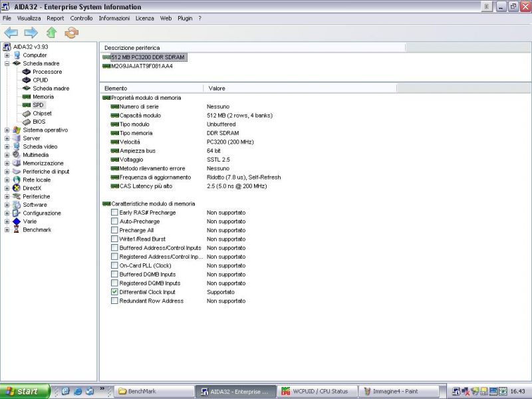Click the Memorizzazione drive icon
Screen dimensions: 532x399
17,163
